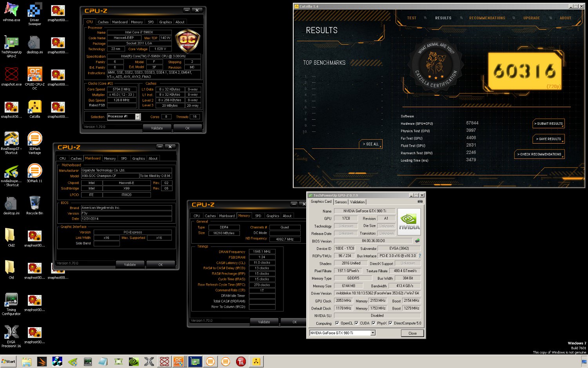Image resolution: width=588 pixels, height=368 pixels.
Task: Click the Save Results button
Action: pyautogui.click(x=549, y=139)
